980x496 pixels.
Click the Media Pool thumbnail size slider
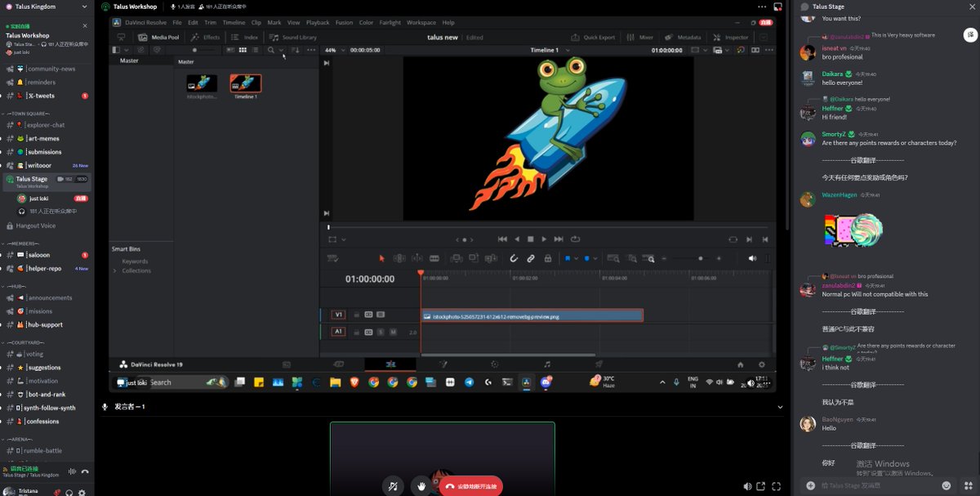tap(194, 50)
